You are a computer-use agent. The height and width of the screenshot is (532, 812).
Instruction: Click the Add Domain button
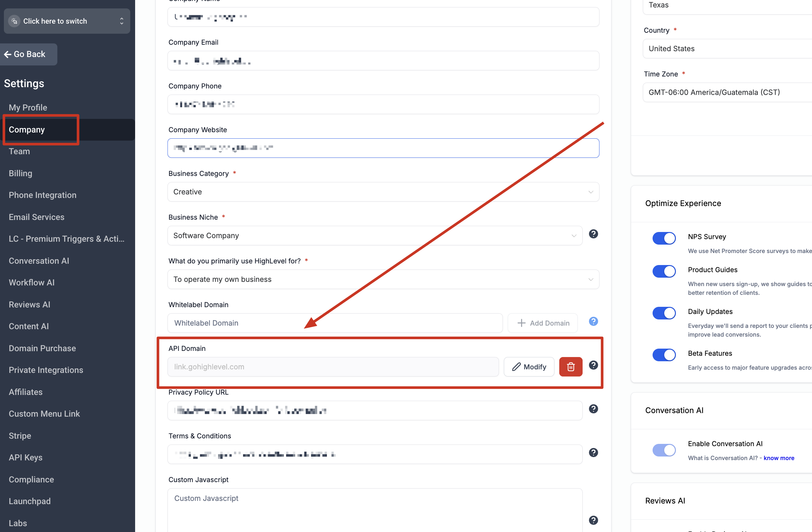542,323
